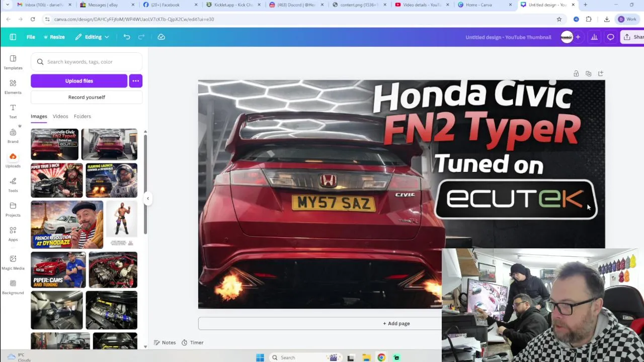Image resolution: width=644 pixels, height=362 pixels.
Task: Select the Honda Civic heading text on canvas
Action: point(473,96)
